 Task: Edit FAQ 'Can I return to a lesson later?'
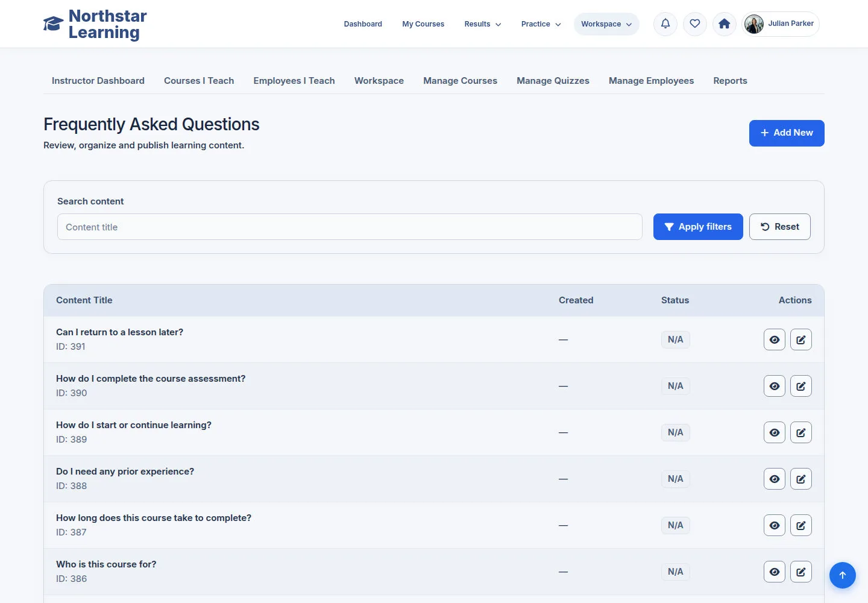pos(801,339)
